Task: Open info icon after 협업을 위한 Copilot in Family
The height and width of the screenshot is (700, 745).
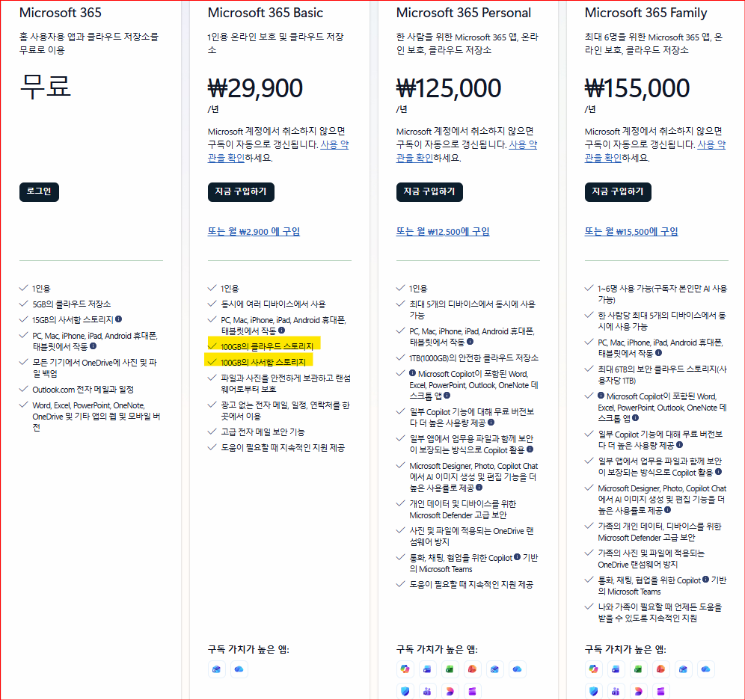Action: [x=705, y=579]
